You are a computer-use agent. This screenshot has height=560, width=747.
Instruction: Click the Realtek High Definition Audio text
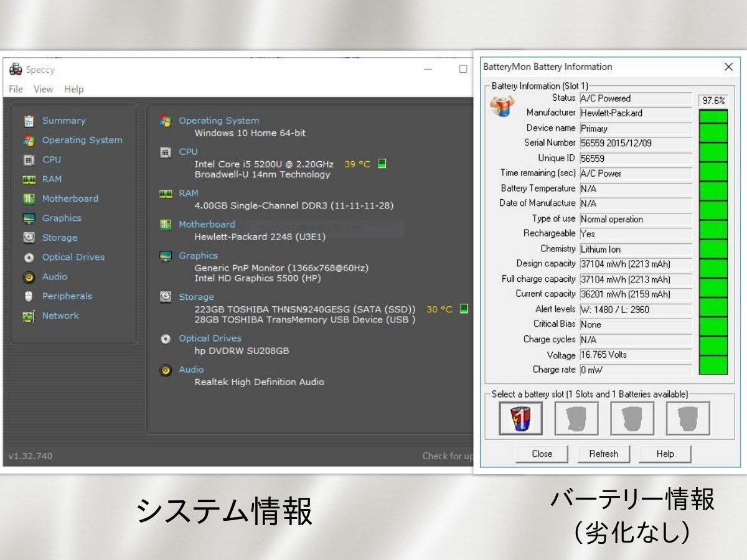(x=259, y=382)
